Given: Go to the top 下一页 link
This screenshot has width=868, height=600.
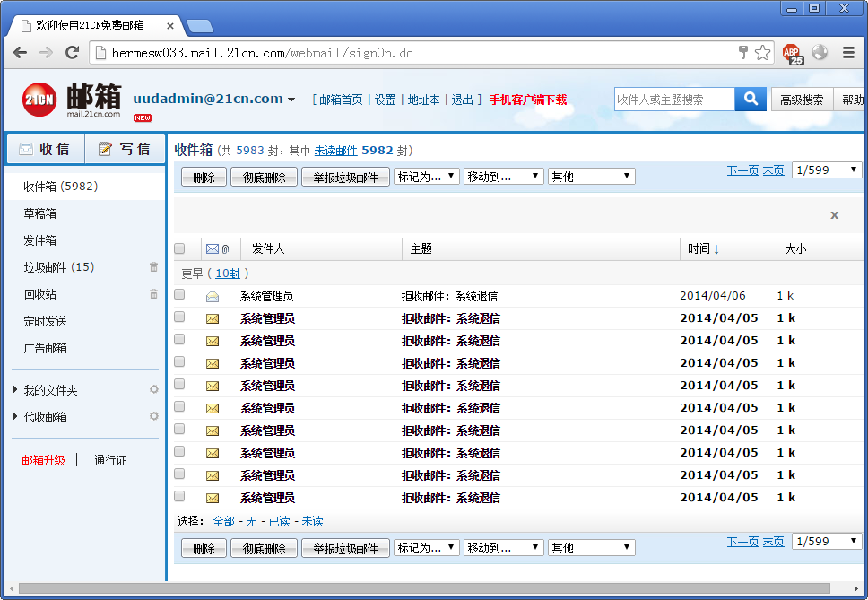Looking at the screenshot, I should (x=742, y=170).
